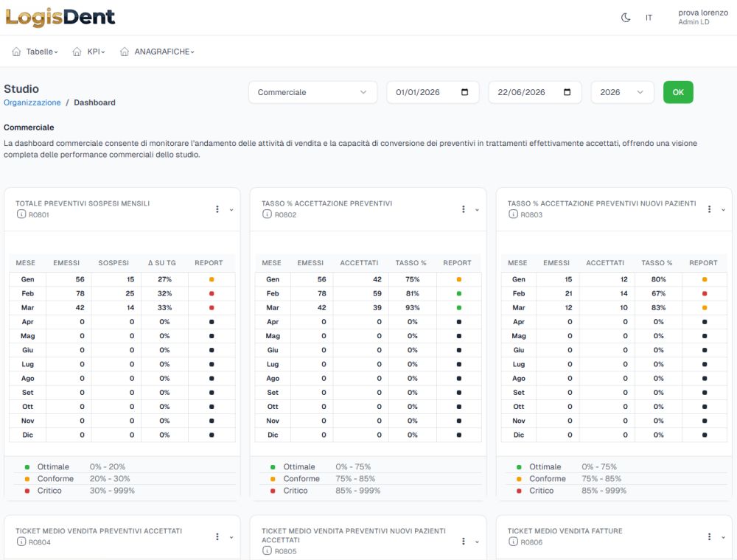Open the KPI menu
The height and width of the screenshot is (560, 737).
pos(96,52)
